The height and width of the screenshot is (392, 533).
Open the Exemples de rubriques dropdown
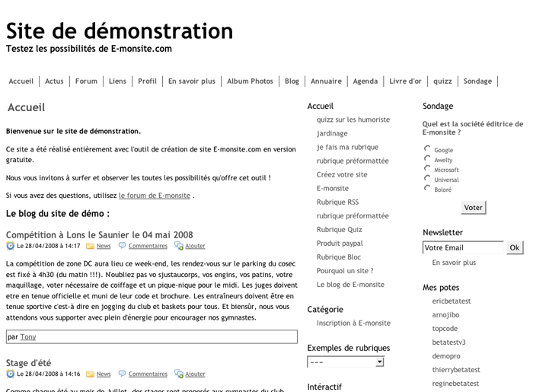346,362
